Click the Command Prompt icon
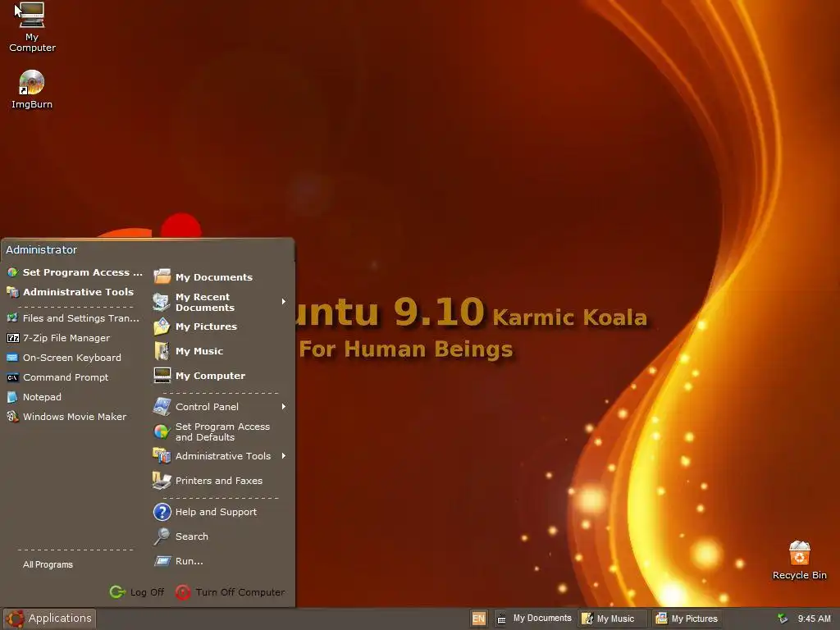This screenshot has height=630, width=840. (x=12, y=377)
